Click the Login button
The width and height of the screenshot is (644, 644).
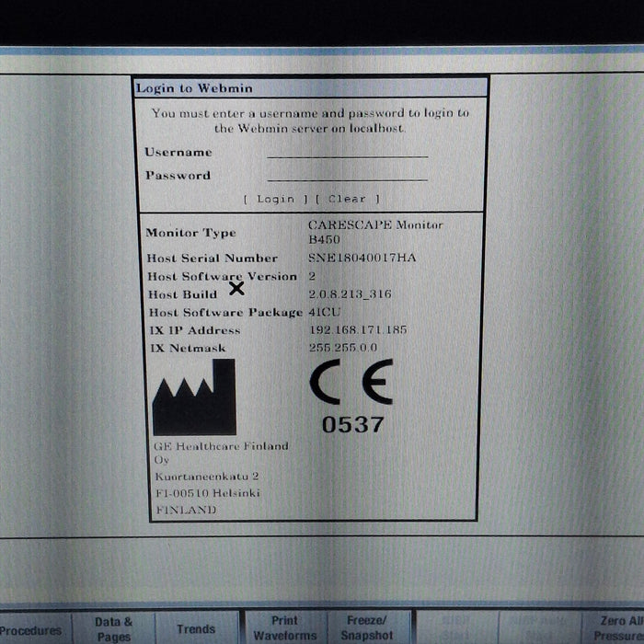276,200
